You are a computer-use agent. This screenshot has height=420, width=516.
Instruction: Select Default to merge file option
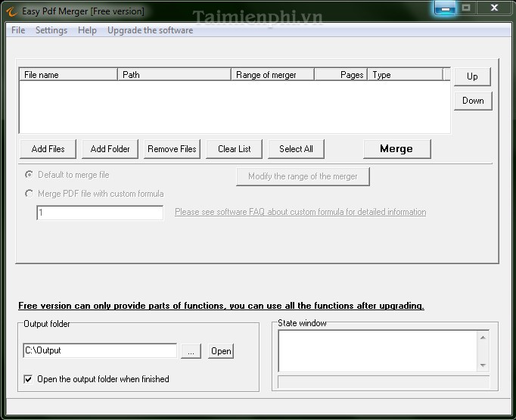29,175
